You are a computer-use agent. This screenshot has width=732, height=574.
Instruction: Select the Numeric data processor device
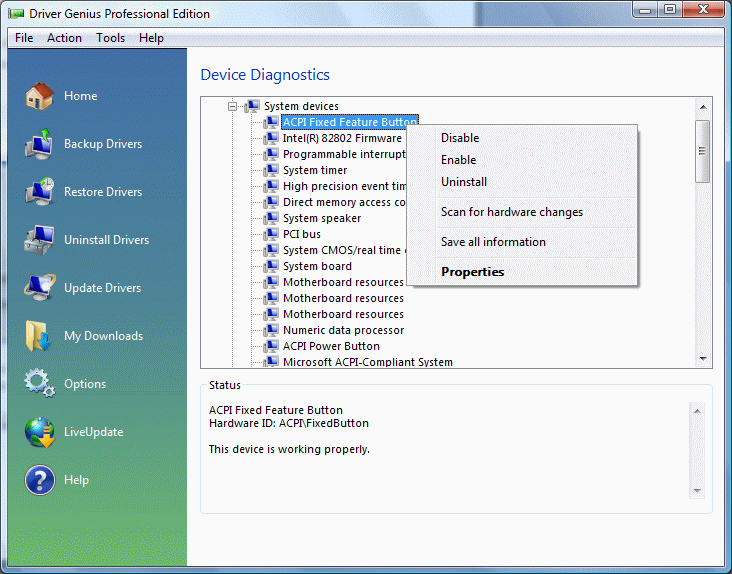343,330
